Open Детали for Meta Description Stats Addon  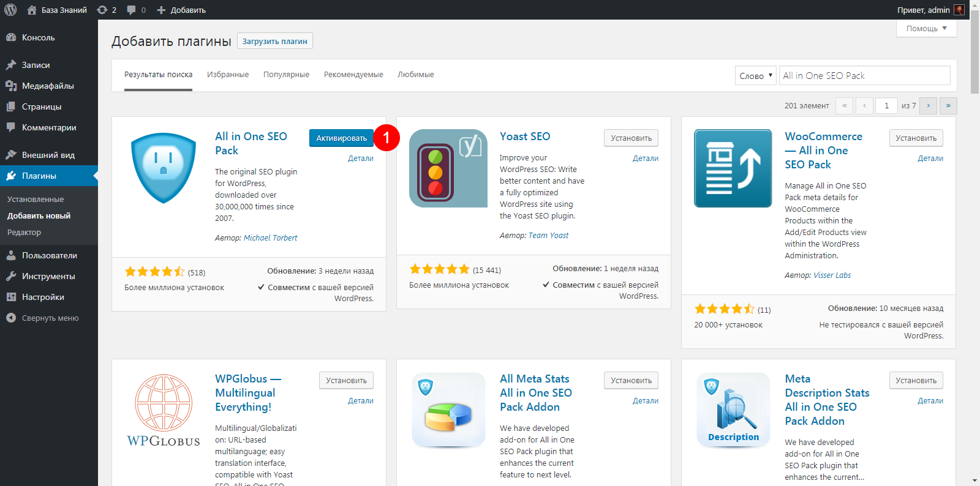930,400
